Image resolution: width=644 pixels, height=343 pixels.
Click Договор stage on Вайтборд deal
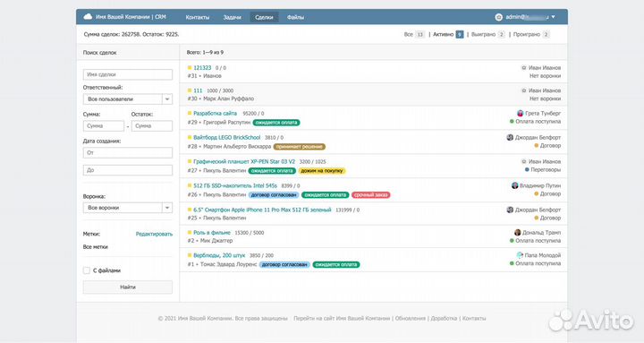[550, 146]
